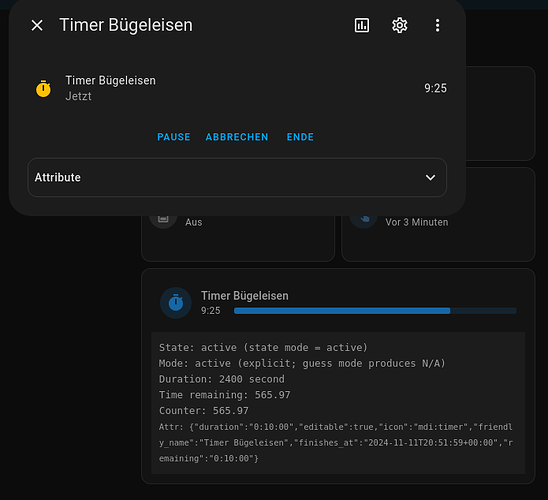Click the Attr JSON text in debug block

tap(336, 443)
